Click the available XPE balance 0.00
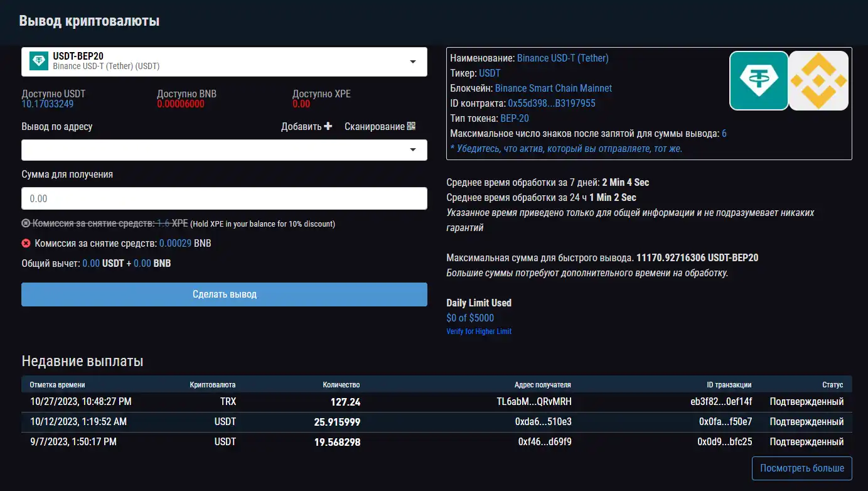The image size is (868, 491). coord(301,104)
